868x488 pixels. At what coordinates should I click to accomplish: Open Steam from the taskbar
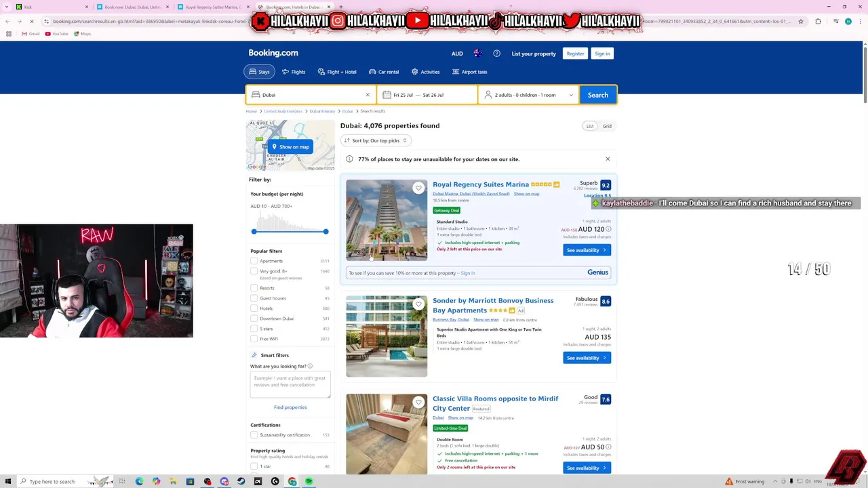pos(241,481)
